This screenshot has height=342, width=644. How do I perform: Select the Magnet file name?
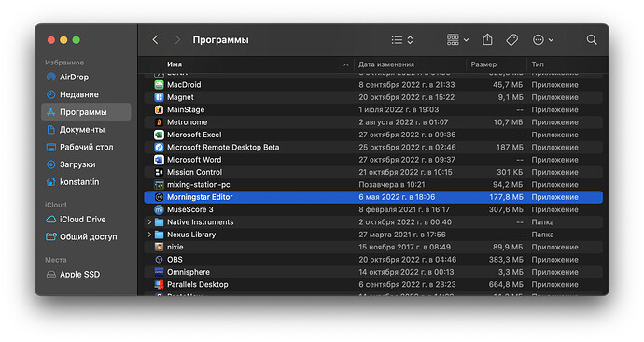pos(180,97)
